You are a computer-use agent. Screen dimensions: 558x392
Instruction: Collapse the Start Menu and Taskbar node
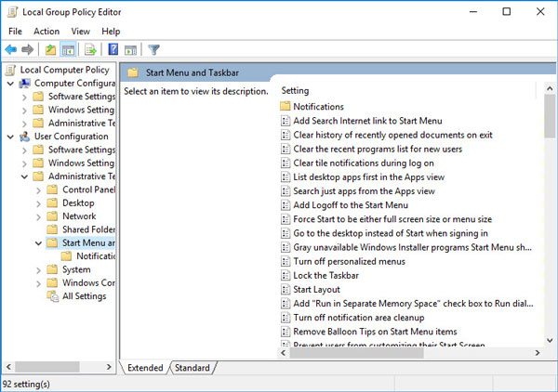coord(38,243)
